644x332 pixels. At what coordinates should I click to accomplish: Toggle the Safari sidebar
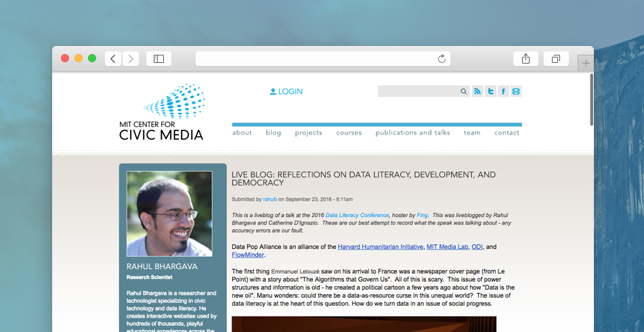(158, 59)
